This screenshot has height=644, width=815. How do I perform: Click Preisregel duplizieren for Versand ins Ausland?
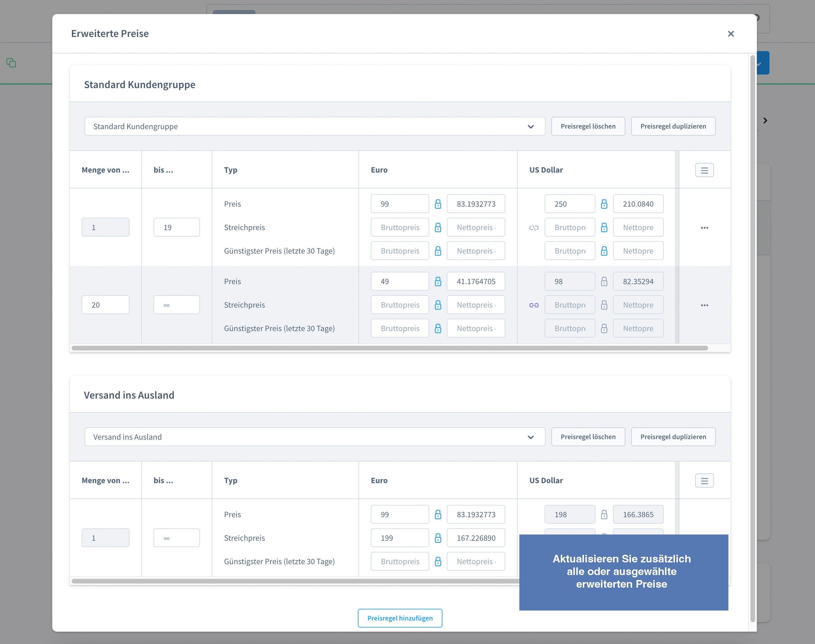point(673,437)
